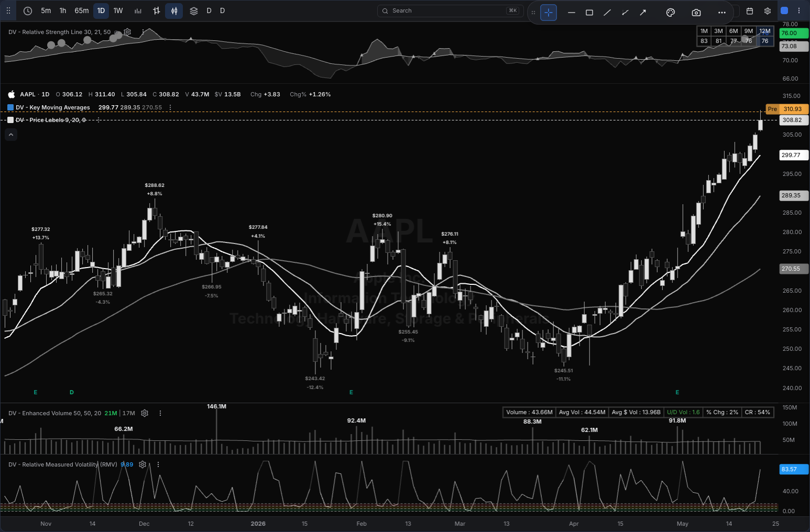Screen dimensions: 810x532
Task: Grab the main toolbar drag handle
Action: point(8,10)
